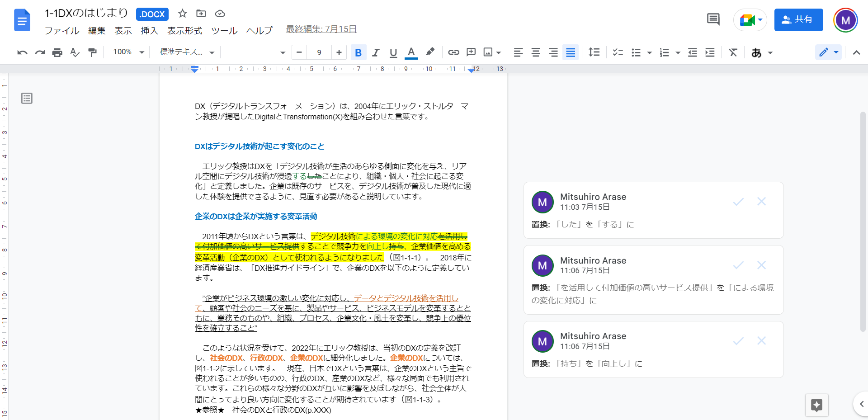The width and height of the screenshot is (868, 420).
Task: Open the zoom 100% dropdown
Action: [128, 52]
